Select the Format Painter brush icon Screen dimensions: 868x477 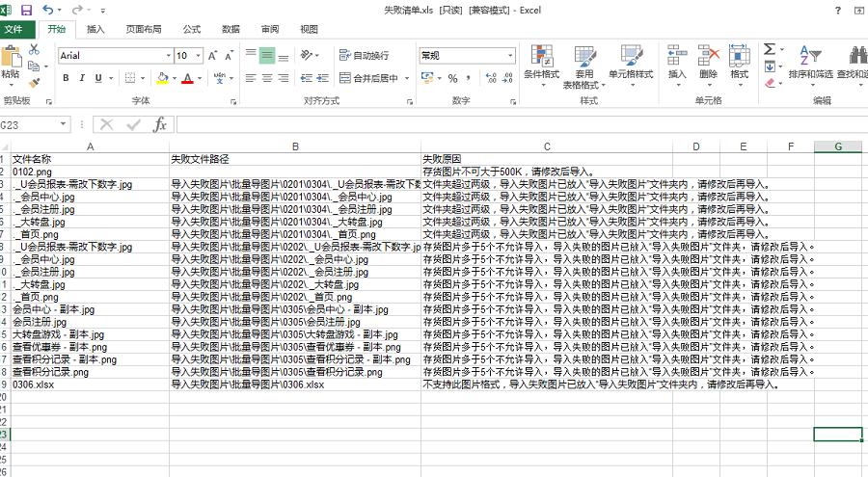35,83
